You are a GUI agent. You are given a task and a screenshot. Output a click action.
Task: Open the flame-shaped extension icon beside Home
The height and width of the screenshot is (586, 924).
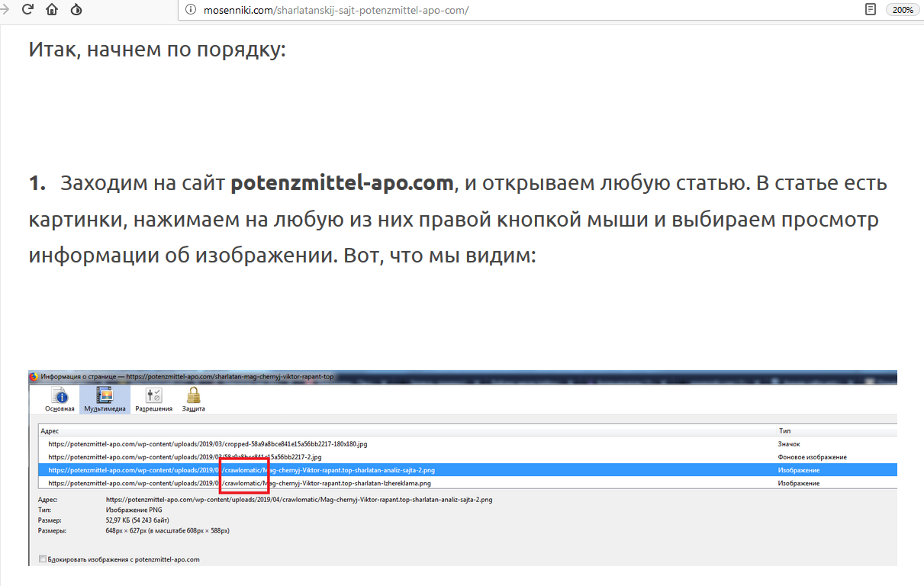point(76,10)
